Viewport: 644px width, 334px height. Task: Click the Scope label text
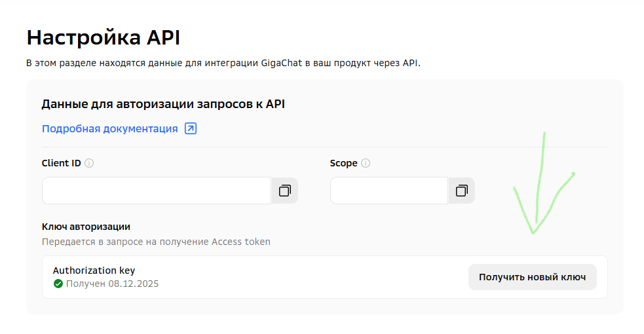coord(344,163)
